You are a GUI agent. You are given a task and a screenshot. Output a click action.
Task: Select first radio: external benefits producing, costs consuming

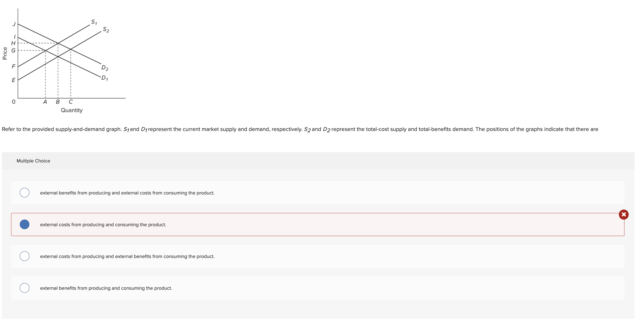(25, 193)
